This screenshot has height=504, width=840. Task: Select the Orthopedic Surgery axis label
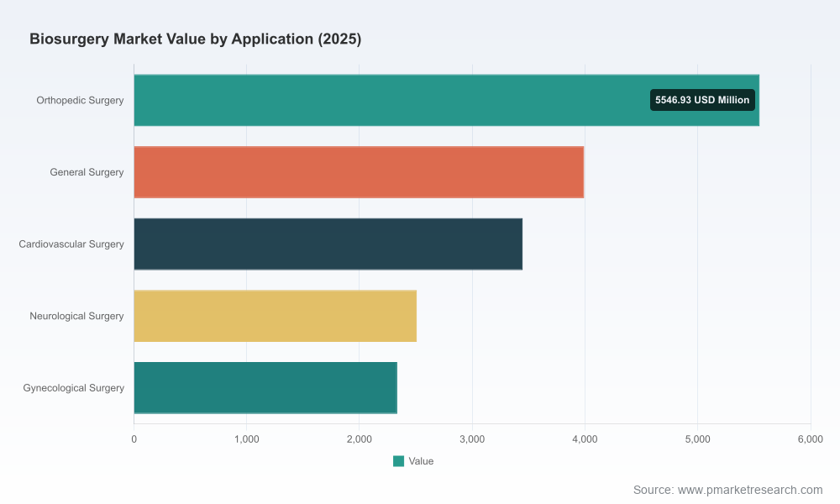click(80, 100)
